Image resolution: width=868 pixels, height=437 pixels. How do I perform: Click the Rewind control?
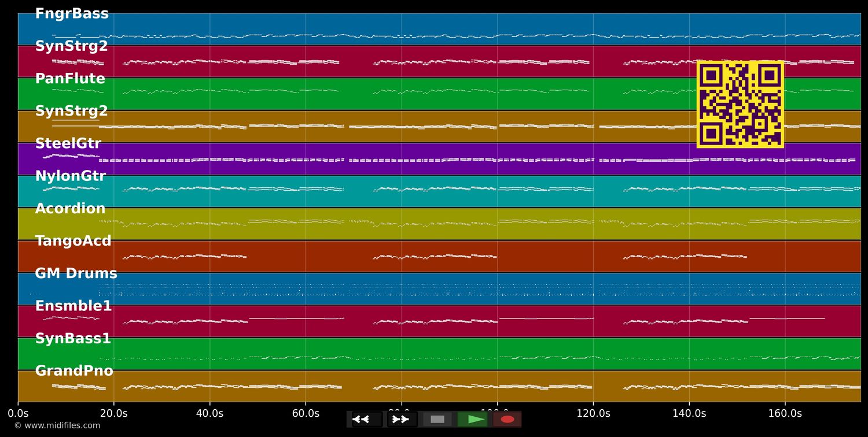[363, 419]
